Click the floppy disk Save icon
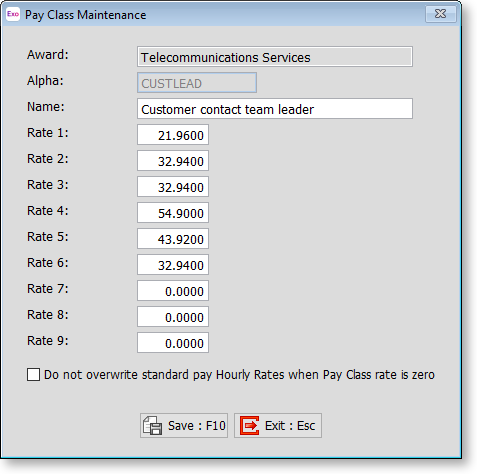This screenshot has width=477, height=474. 152,425
